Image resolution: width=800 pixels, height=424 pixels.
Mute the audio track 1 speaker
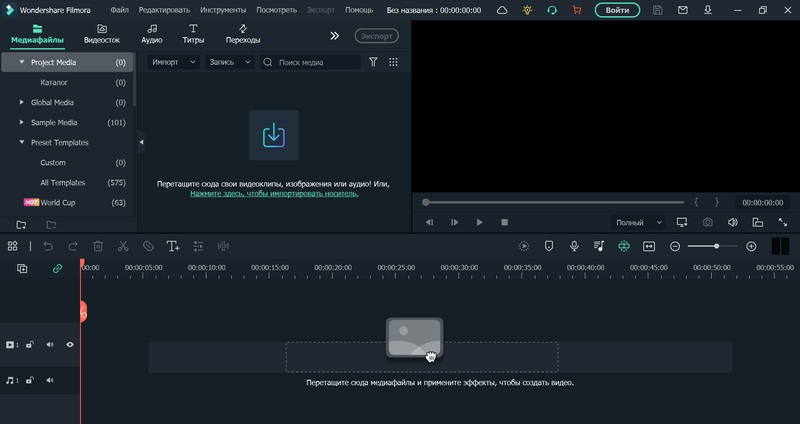pyautogui.click(x=50, y=380)
